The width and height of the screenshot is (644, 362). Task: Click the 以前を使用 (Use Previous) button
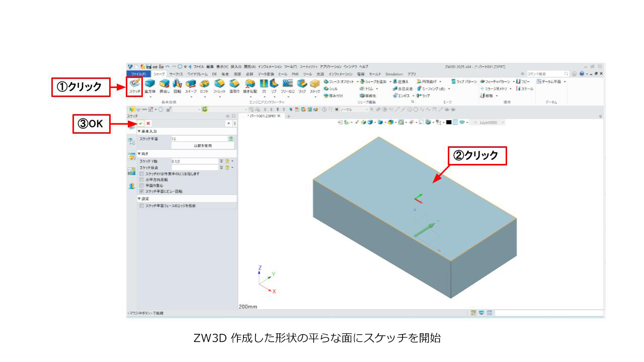203,146
